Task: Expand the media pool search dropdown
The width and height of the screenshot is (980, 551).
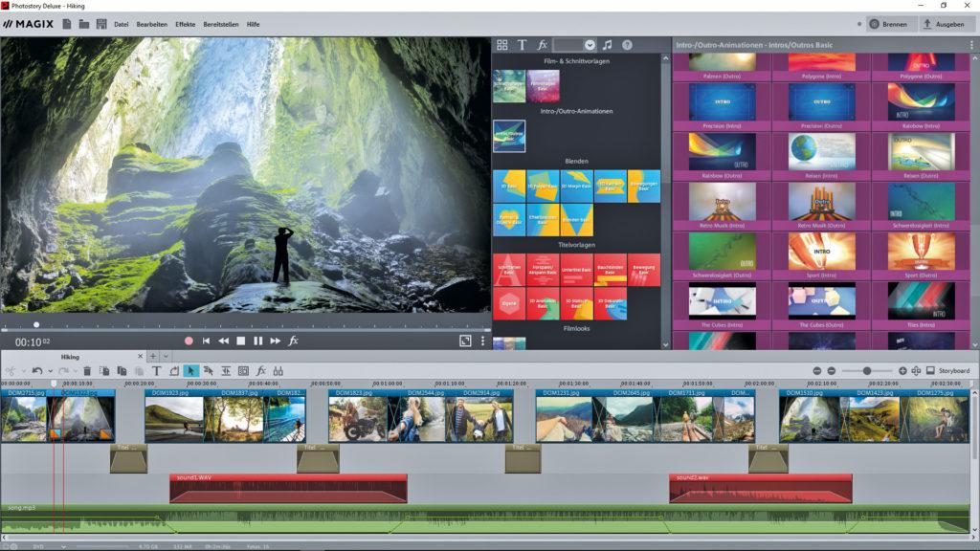Action: click(590, 45)
